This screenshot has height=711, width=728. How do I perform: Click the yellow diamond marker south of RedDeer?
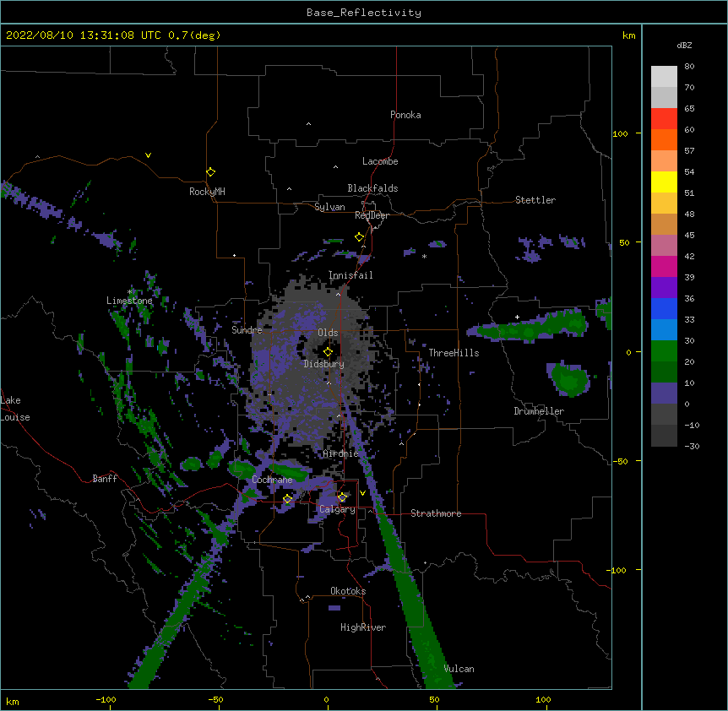click(359, 237)
